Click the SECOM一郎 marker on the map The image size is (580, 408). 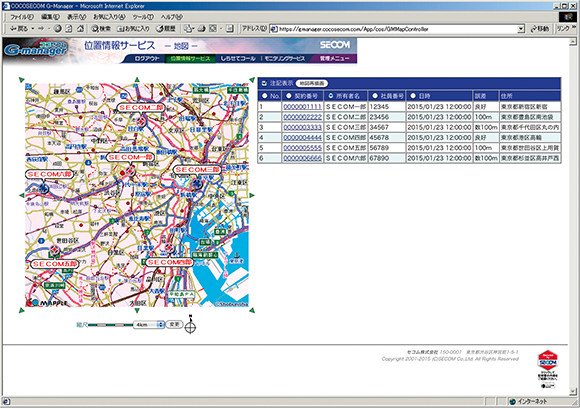click(130, 171)
